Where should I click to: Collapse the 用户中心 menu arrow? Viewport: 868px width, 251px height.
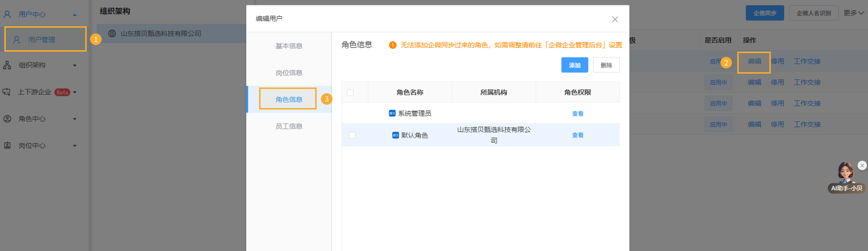pos(75,15)
